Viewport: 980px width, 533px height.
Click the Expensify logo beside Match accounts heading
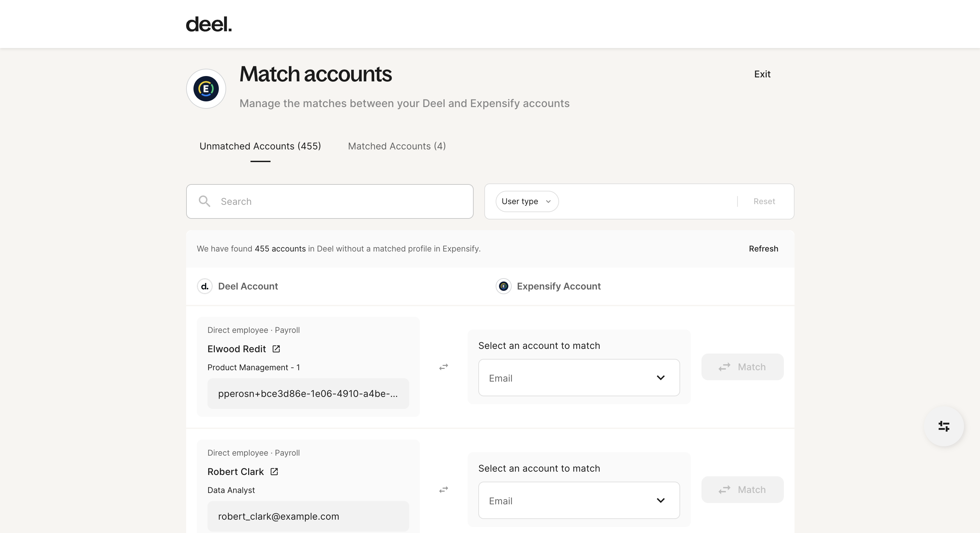pos(206,88)
